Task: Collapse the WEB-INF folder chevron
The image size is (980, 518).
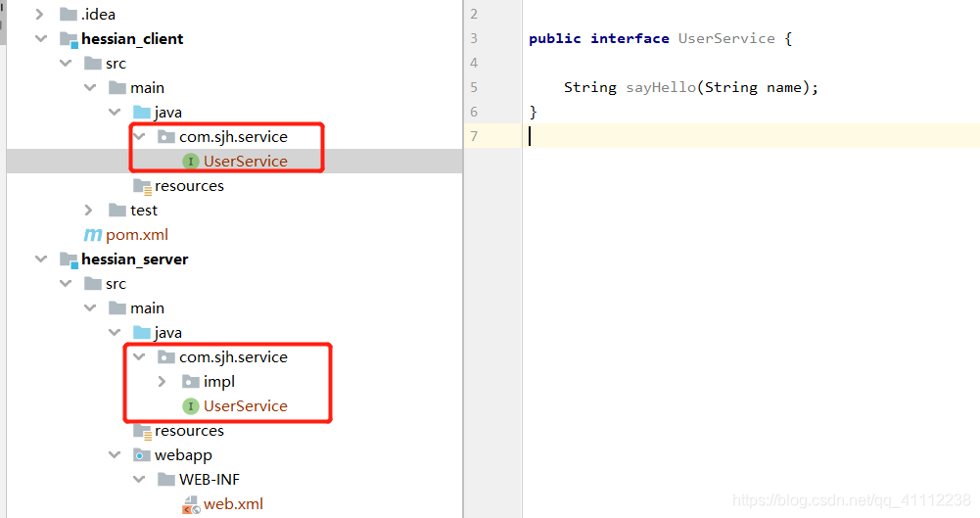Action: point(139,479)
